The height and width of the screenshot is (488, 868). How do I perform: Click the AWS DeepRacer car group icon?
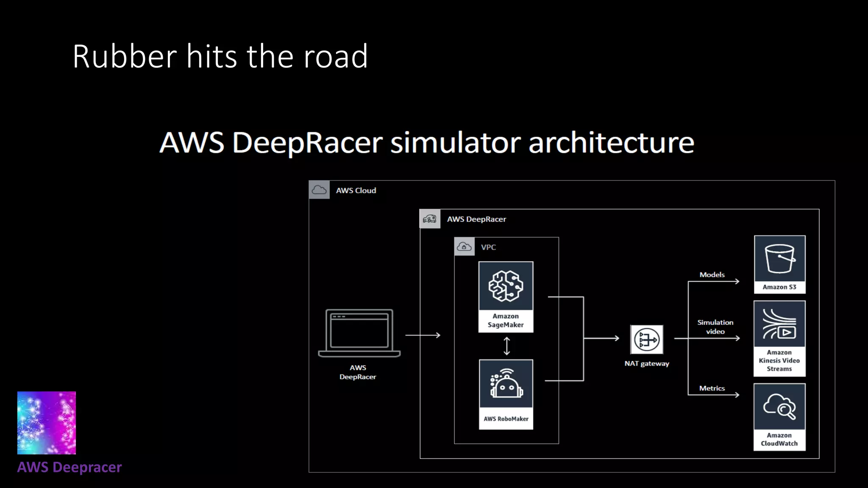(x=430, y=219)
